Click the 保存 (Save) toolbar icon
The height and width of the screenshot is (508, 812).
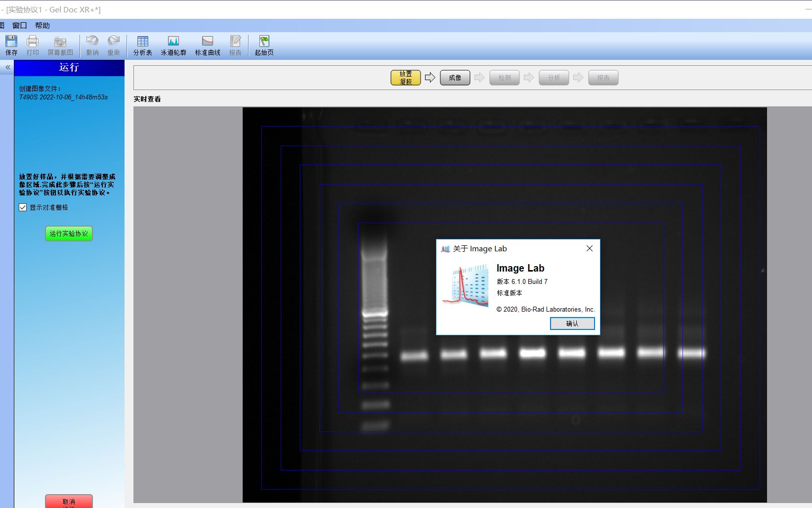click(10, 46)
